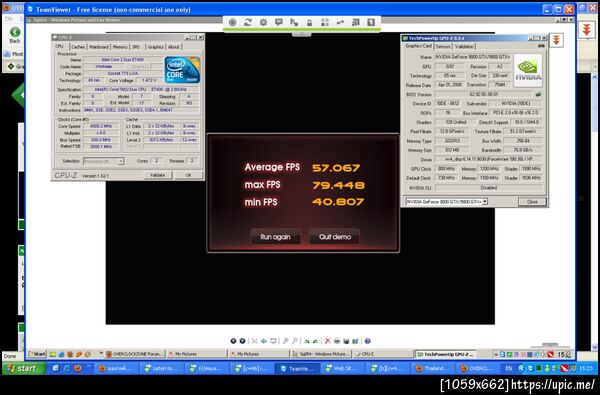Click GPU-Z BIOS save chip icon
The height and width of the screenshot is (395, 600).
(538, 94)
